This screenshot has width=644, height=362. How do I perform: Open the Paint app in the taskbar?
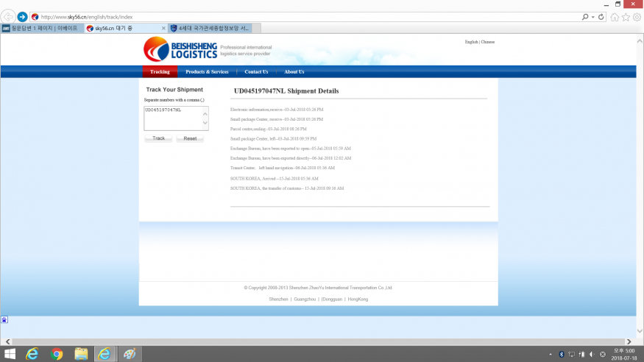click(128, 354)
